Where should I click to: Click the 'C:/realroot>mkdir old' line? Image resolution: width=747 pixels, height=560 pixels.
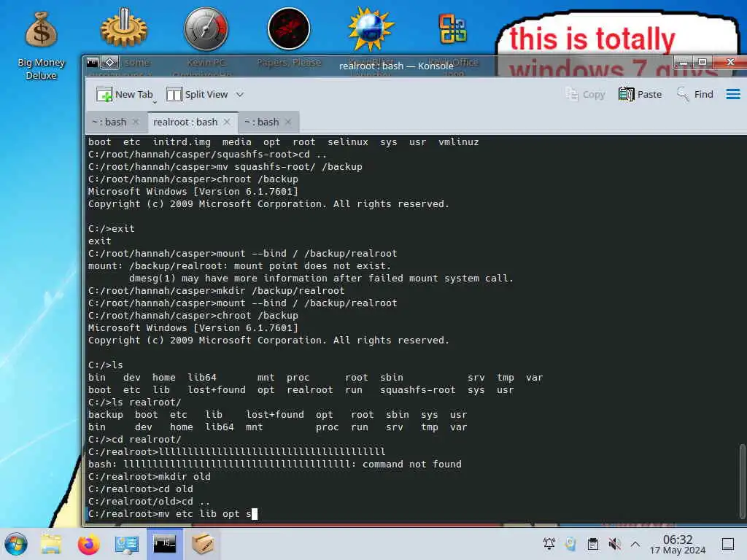[149, 477]
